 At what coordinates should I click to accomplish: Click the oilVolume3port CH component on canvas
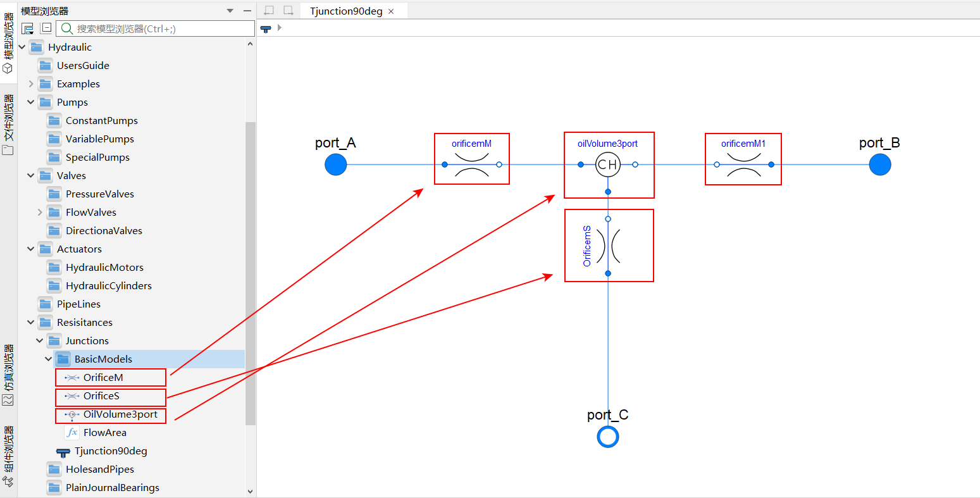point(608,165)
